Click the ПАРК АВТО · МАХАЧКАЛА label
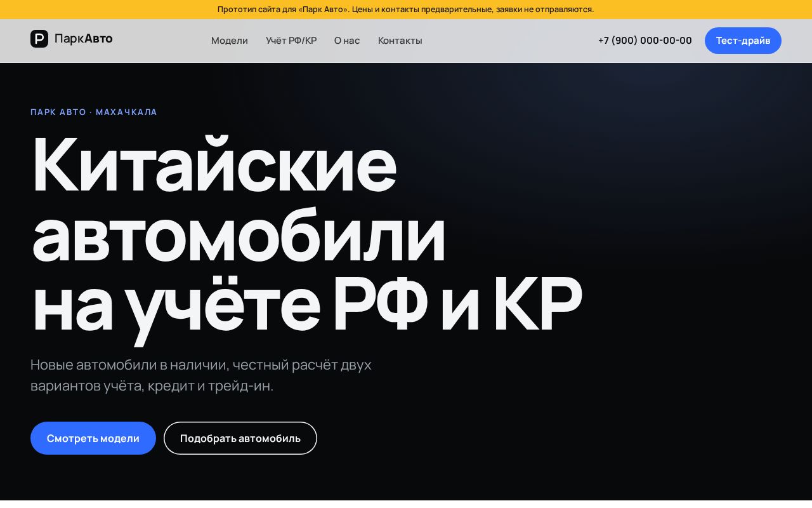 click(x=94, y=112)
